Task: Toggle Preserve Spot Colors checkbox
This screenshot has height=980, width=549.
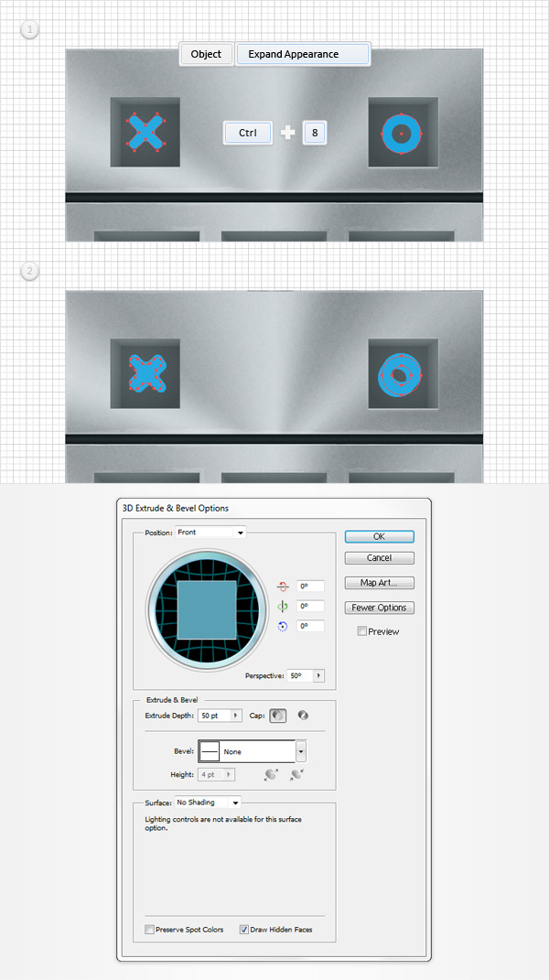Action: pyautogui.click(x=149, y=930)
